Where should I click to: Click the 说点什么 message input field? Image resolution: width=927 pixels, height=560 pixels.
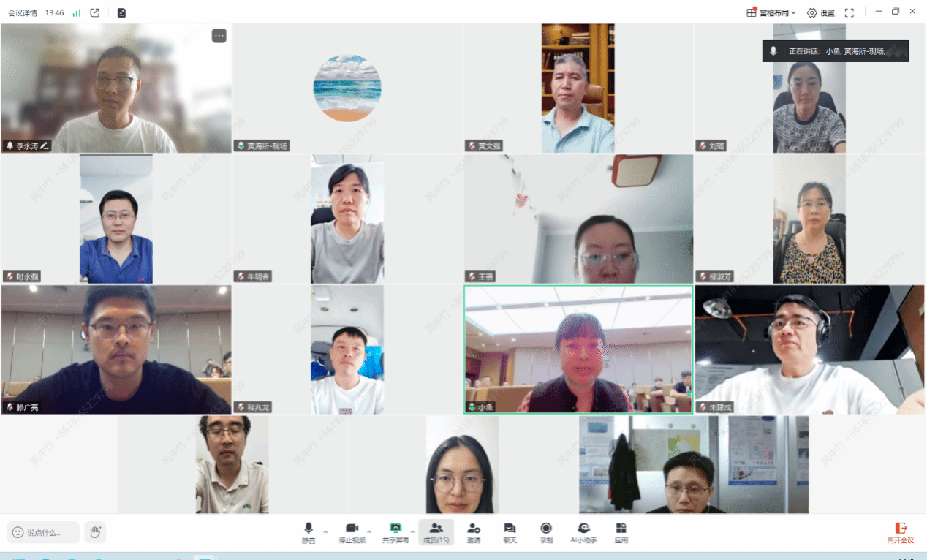click(44, 532)
